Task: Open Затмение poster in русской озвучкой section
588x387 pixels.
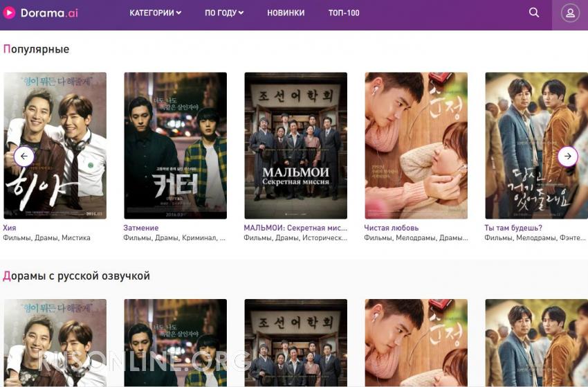Action: point(176,343)
